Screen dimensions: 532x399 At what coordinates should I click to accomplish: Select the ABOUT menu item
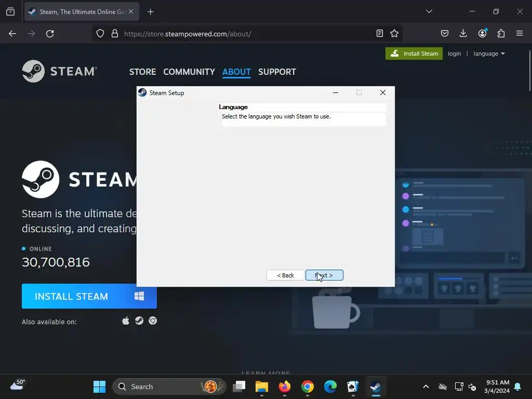236,72
